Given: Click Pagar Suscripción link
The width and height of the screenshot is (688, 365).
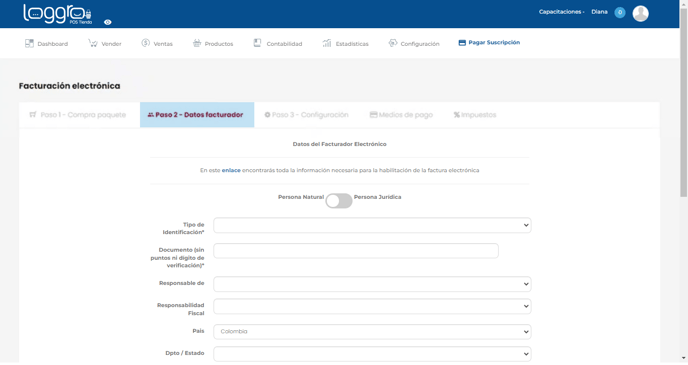Looking at the screenshot, I should (489, 43).
